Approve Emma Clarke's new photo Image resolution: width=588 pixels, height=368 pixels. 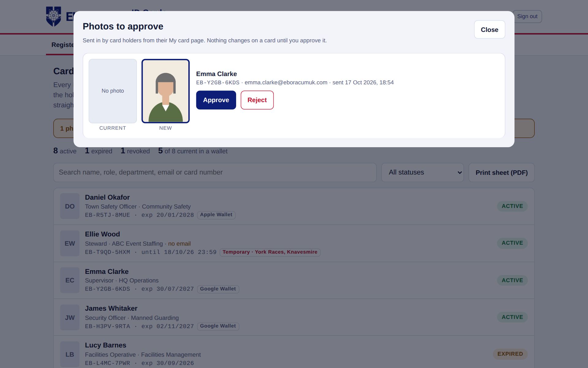216,100
